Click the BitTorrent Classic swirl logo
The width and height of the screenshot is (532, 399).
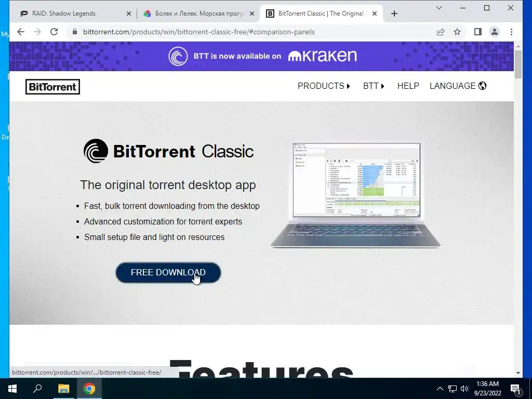point(96,151)
